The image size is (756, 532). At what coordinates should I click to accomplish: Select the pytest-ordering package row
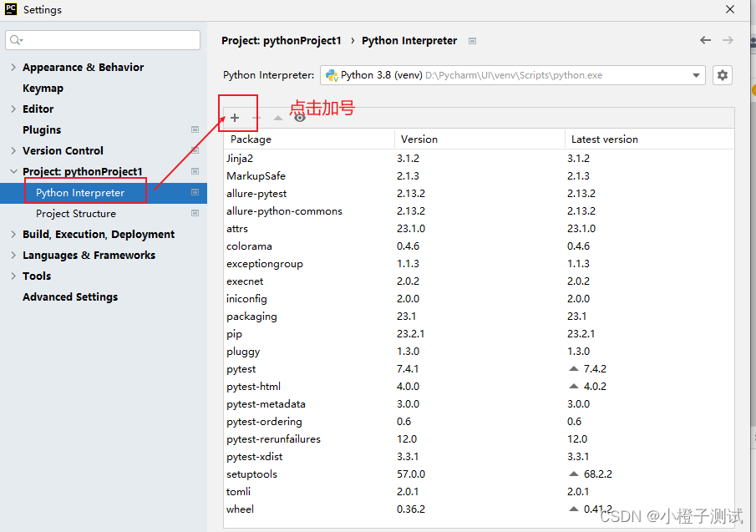click(479, 421)
